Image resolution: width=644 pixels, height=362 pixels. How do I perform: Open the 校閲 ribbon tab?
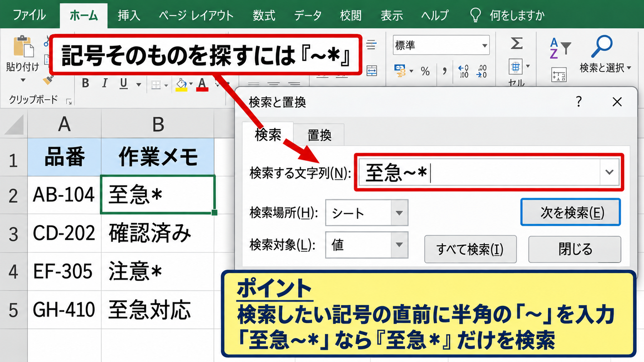tap(351, 15)
